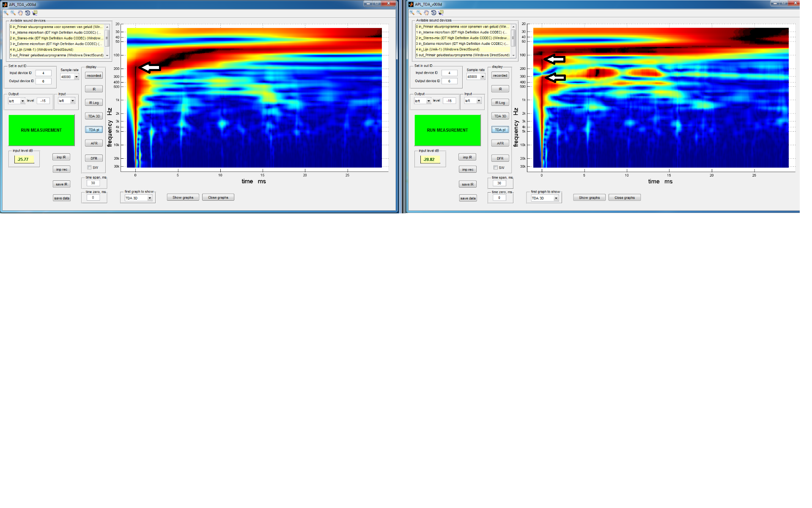Click TDA 3D button in left window

(x=94, y=116)
